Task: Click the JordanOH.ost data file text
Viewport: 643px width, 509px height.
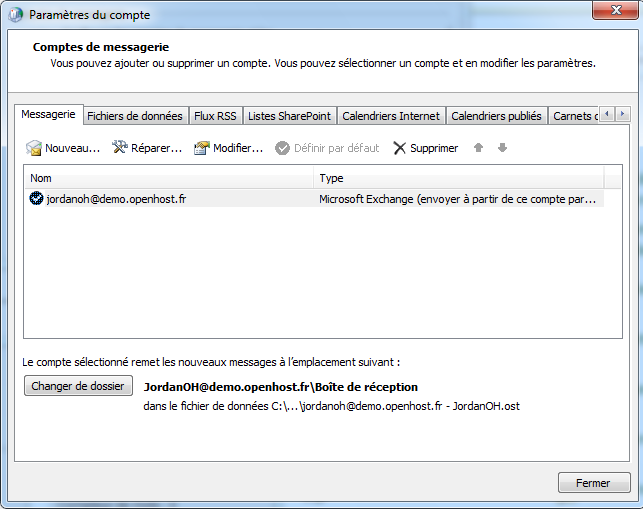Action: (x=331, y=406)
